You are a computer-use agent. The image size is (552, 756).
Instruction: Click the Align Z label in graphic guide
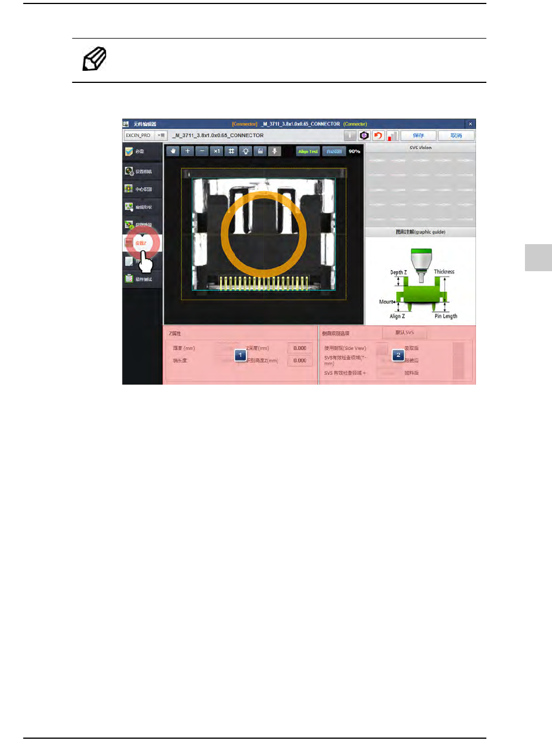397,316
